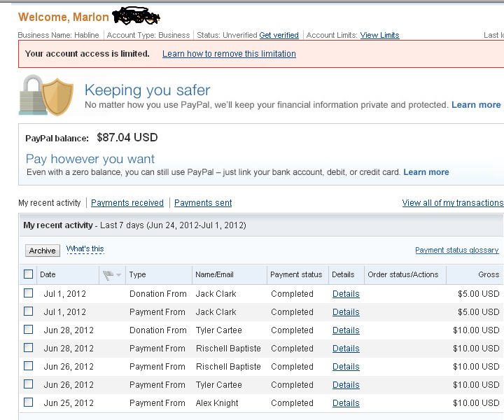Tick the Jun 26 Rischell Baptiste payment checkbox
The image size is (504, 420).
(28, 366)
